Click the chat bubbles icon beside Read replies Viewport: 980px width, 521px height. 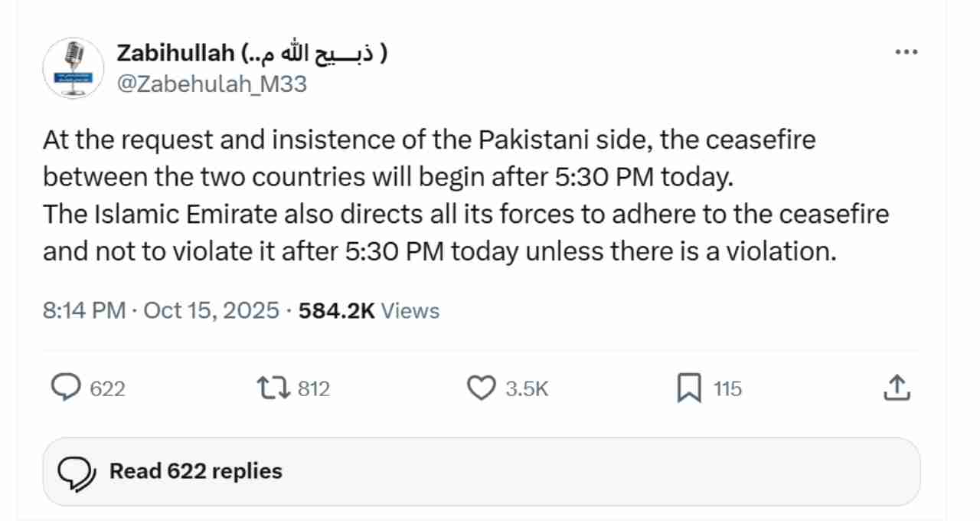76,471
